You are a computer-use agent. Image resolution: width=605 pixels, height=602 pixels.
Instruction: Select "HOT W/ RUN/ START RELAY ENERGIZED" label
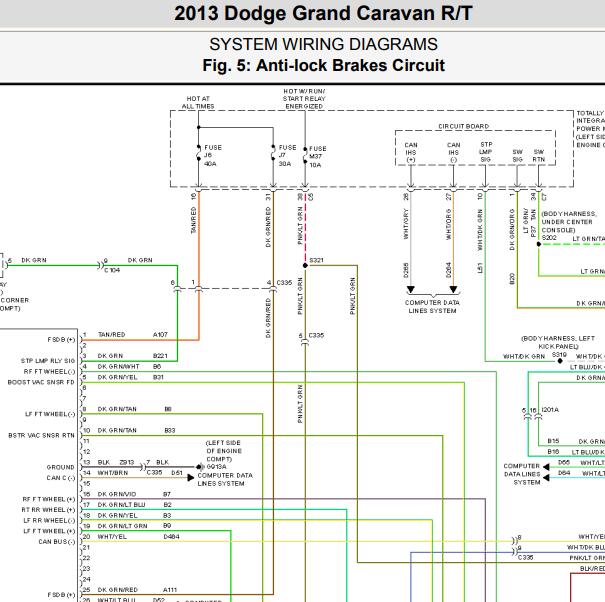coord(304,99)
